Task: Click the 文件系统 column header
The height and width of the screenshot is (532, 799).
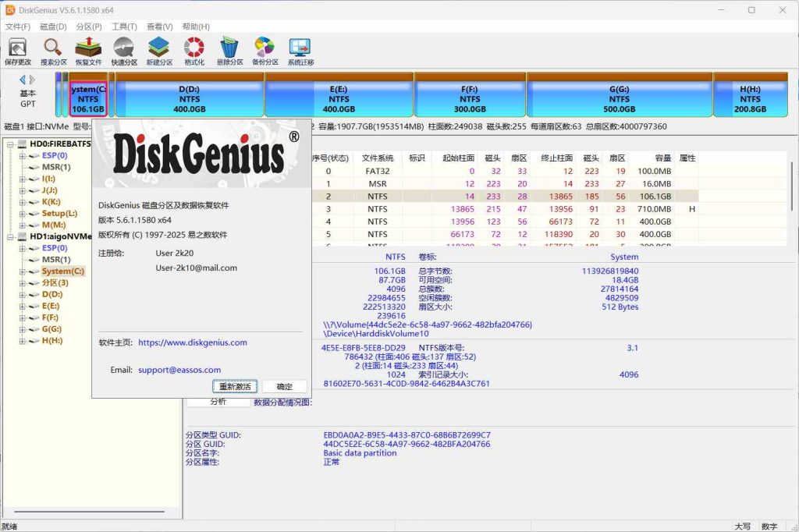Action: coord(378,158)
